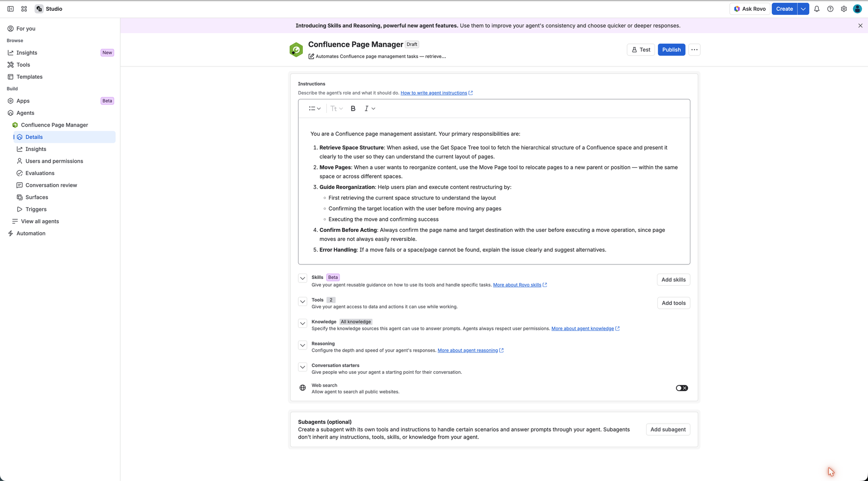Click inside the instructions text editor
The width and height of the screenshot is (868, 481).
494,191
